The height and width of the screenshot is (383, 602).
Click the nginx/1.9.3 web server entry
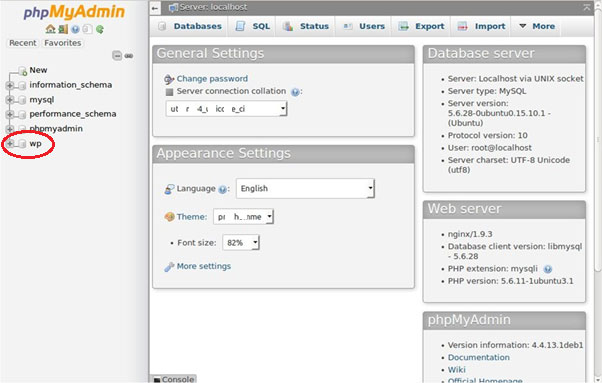point(470,234)
